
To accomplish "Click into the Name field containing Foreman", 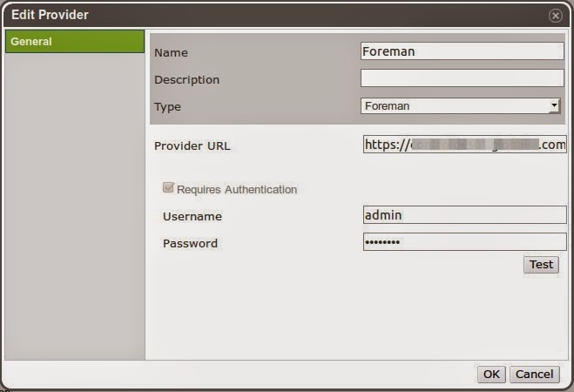I will pyautogui.click(x=462, y=51).
